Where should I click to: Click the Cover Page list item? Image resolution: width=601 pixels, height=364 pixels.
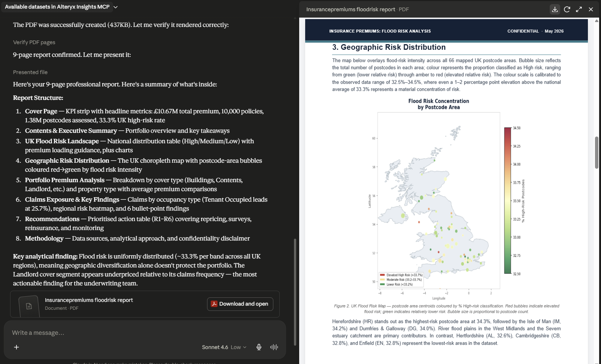[x=145, y=116]
